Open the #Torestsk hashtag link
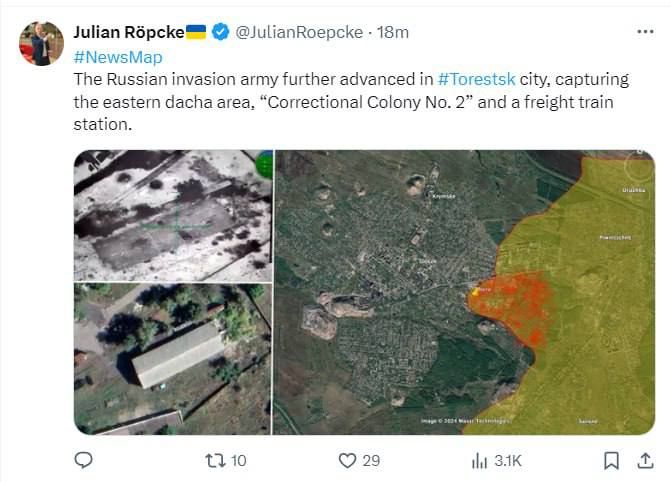The image size is (671, 482). click(475, 79)
